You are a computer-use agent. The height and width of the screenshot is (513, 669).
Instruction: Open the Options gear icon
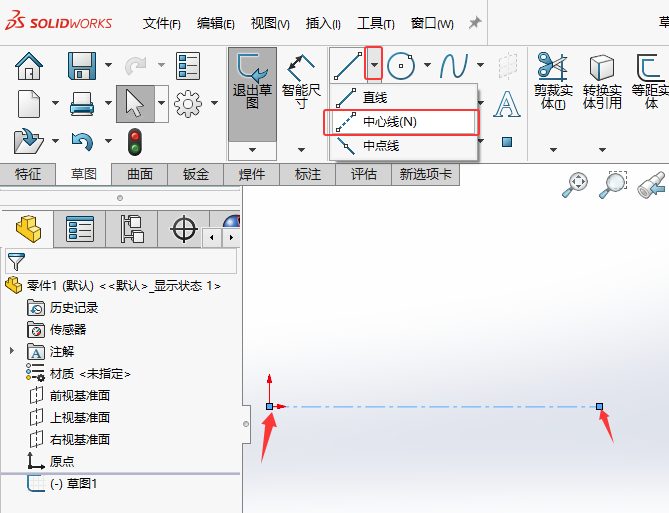point(188,104)
